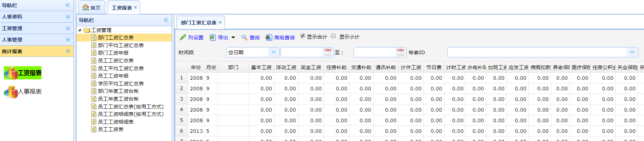This screenshot has height=141, width=644.
Task: Sort by the 年份 column header
Action: tap(196, 67)
